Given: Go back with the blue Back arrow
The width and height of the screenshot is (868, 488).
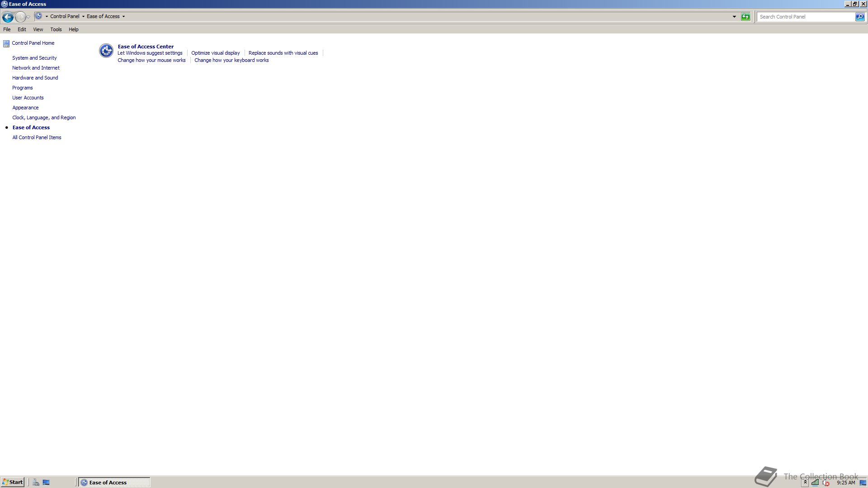Looking at the screenshot, I should 8,17.
